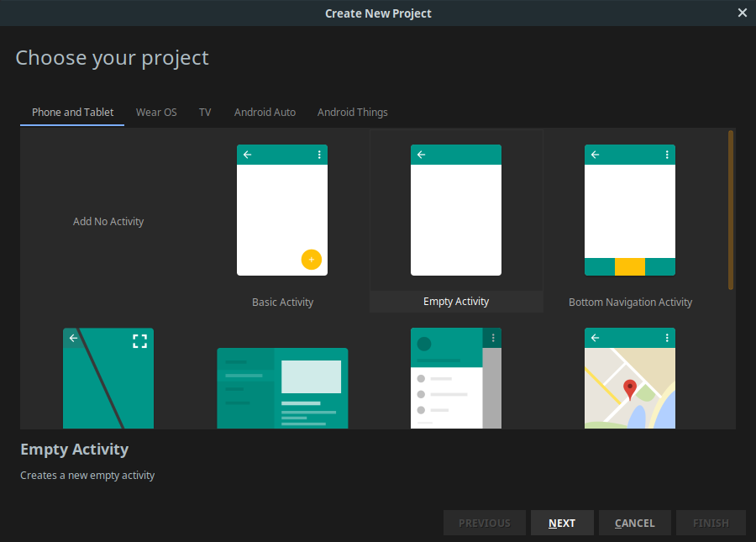Click the back arrow in Google Maps Activity thumbnail
Viewport: 756px width, 542px height.
(594, 337)
